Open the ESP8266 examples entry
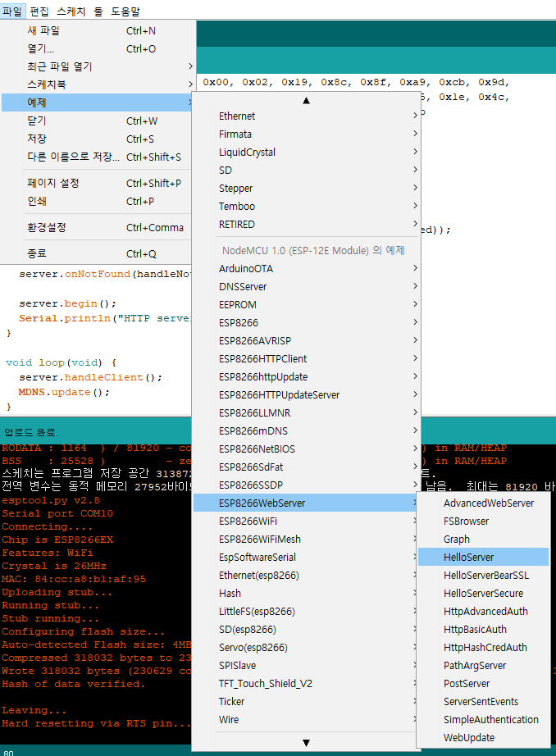This screenshot has height=756, width=556. (307, 322)
